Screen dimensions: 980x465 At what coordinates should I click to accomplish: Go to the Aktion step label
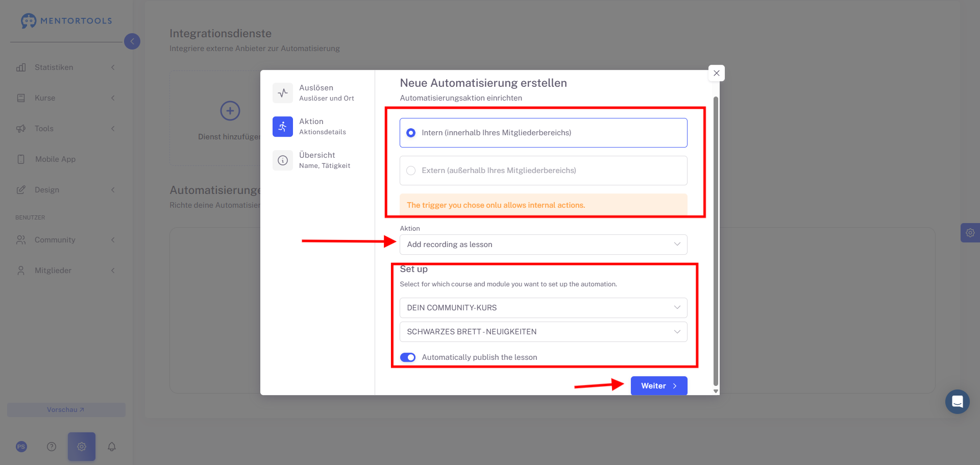pos(311,121)
